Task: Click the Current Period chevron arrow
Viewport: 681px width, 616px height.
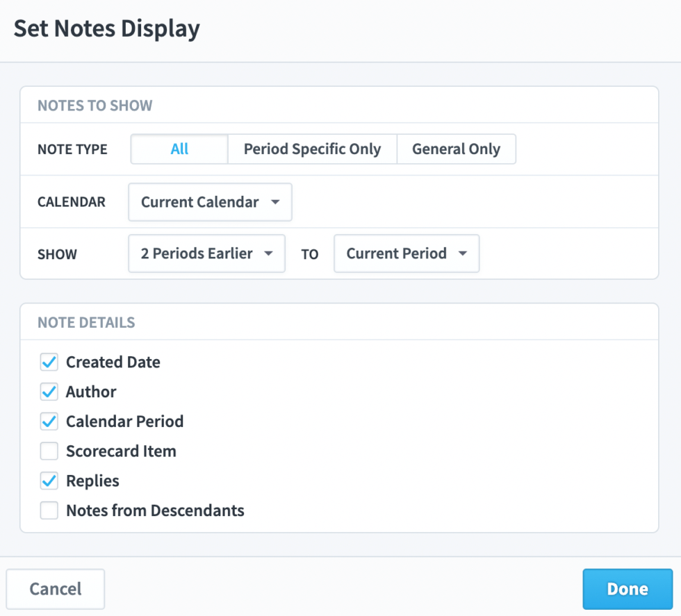Action: point(463,253)
